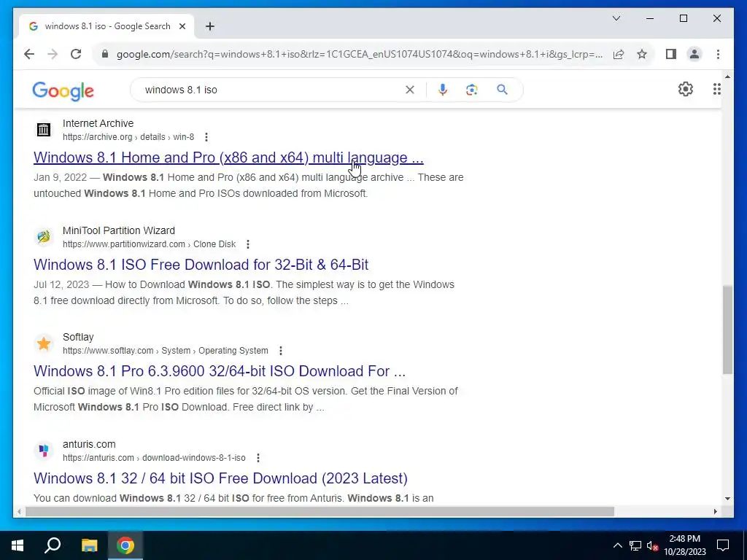Open more options for anturis.com result
The height and width of the screenshot is (560, 747).
pyautogui.click(x=258, y=458)
